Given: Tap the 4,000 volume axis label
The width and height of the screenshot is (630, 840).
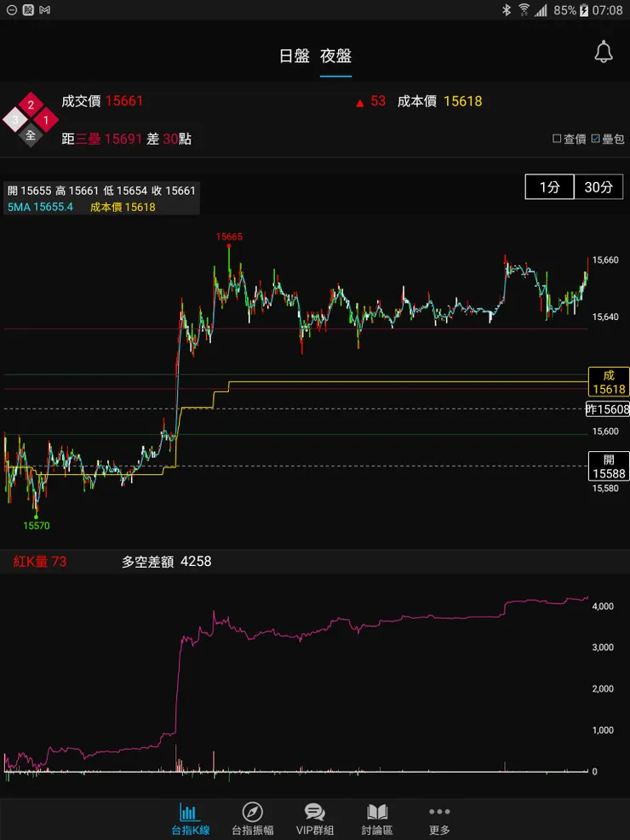Looking at the screenshot, I should [603, 607].
